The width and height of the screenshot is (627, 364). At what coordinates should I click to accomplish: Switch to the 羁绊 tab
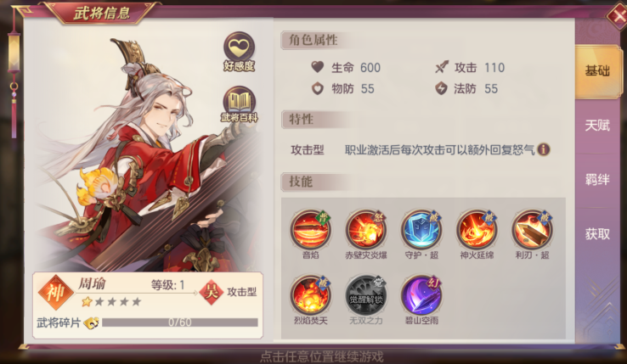pos(597,180)
